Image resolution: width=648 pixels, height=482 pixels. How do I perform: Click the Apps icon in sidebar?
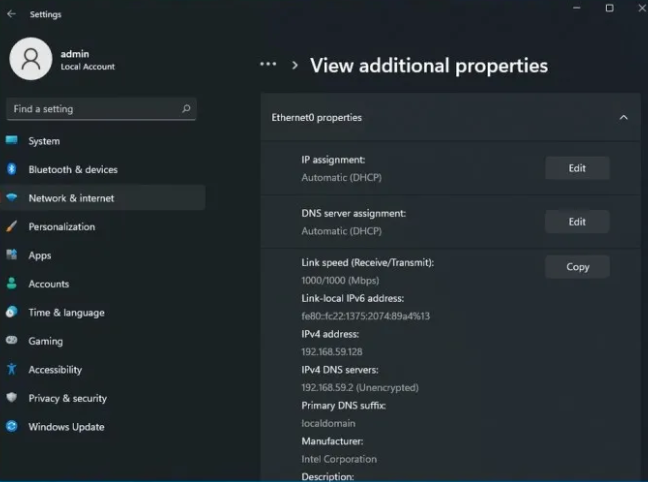pyautogui.click(x=12, y=255)
